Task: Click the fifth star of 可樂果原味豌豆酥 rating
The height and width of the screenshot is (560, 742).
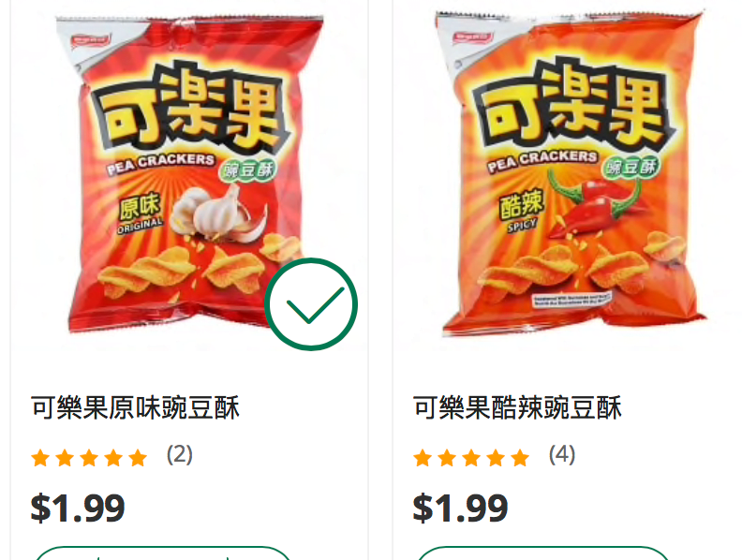Action: pos(138,458)
